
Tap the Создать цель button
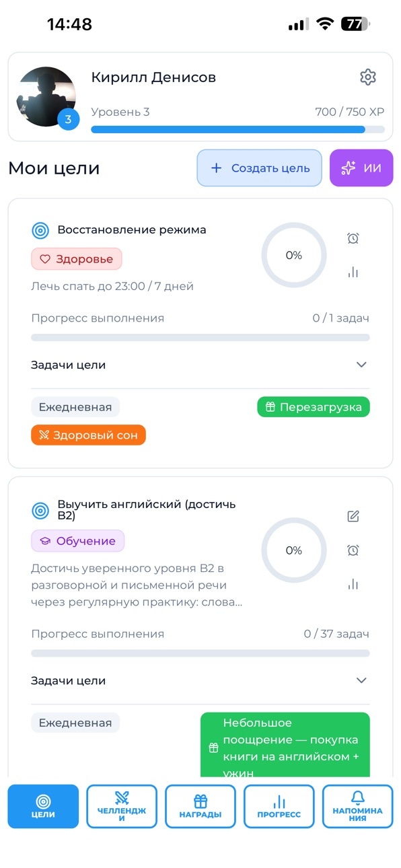coord(259,168)
